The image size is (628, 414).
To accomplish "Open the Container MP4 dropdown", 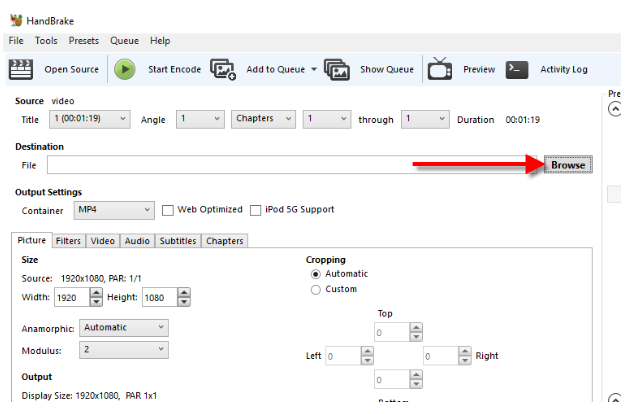I will pos(114,210).
